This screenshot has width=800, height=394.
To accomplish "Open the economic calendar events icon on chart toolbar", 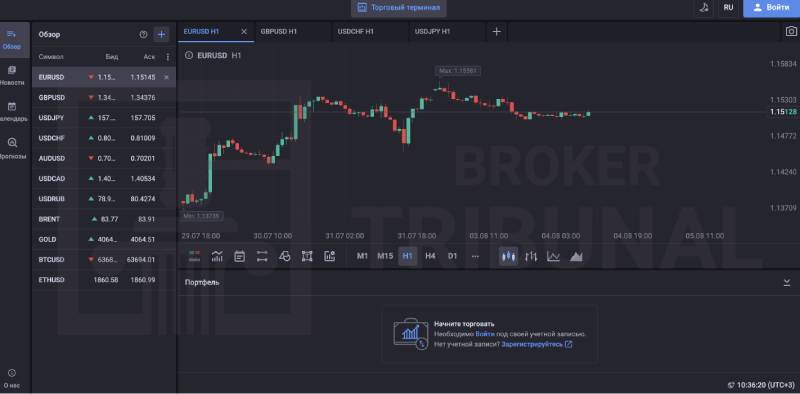I will click(x=239, y=256).
